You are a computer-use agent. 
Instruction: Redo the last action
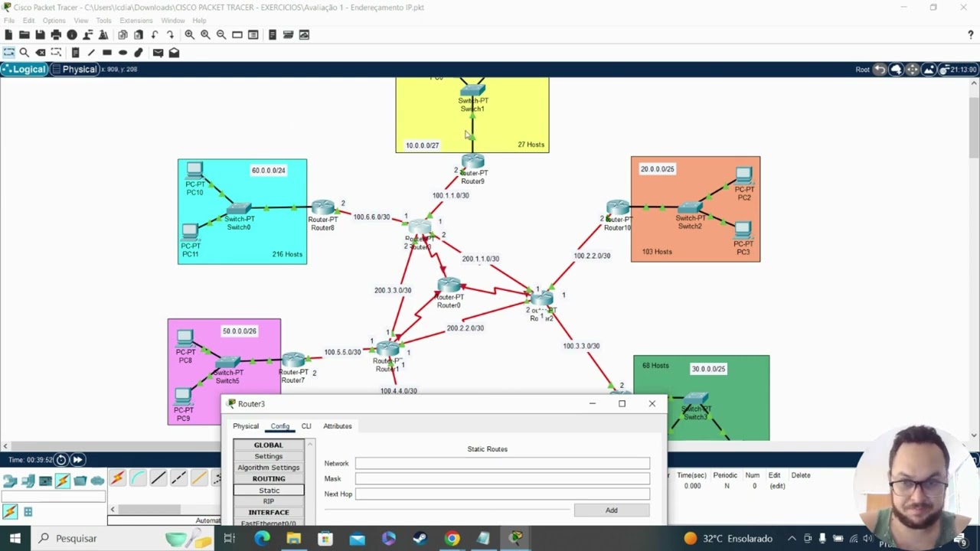(170, 34)
